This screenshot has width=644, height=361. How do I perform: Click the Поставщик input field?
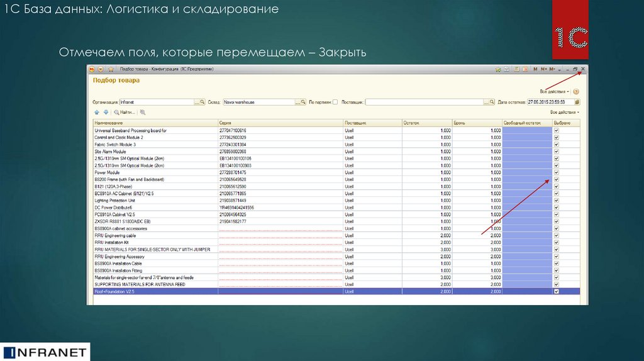click(x=423, y=101)
